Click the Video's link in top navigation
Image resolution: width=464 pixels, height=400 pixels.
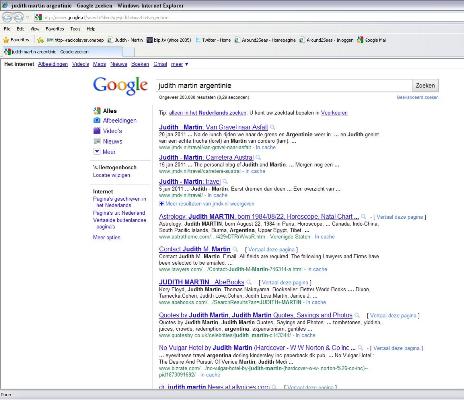point(80,64)
